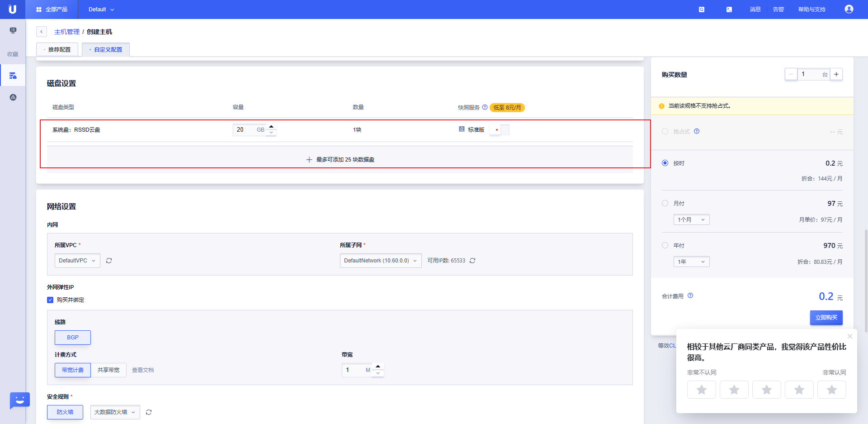Image resolution: width=868 pixels, height=424 pixels.
Task: Open the cloud shell terminal icon
Action: click(x=729, y=10)
